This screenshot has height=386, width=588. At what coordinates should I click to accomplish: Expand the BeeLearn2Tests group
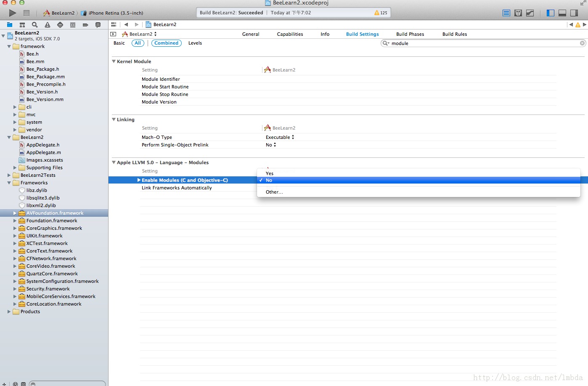click(x=9, y=175)
